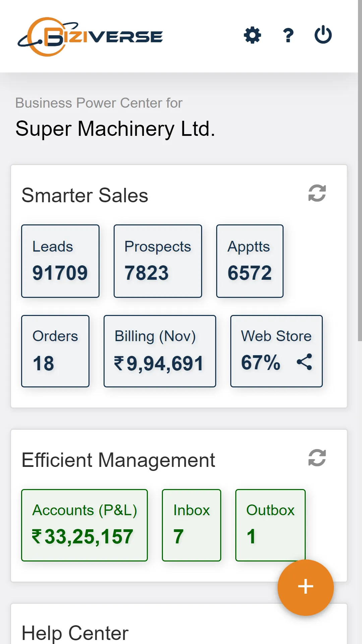Click the help question mark icon
The height and width of the screenshot is (644, 362).
(288, 35)
